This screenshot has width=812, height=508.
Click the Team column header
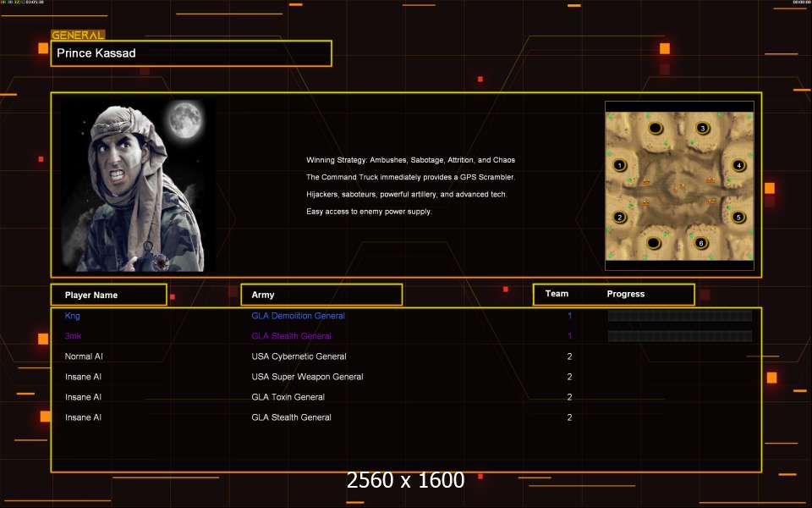(x=557, y=294)
